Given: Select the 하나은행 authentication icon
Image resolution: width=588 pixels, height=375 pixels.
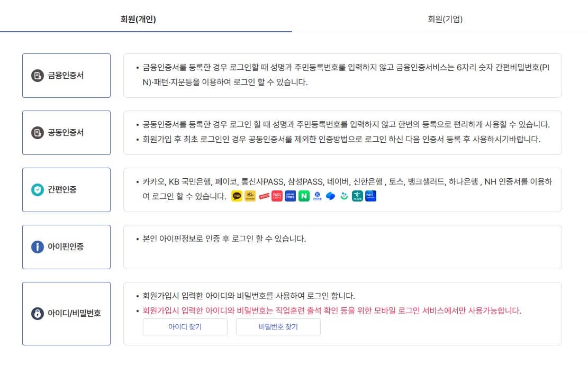Looking at the screenshot, I should click(x=356, y=196).
